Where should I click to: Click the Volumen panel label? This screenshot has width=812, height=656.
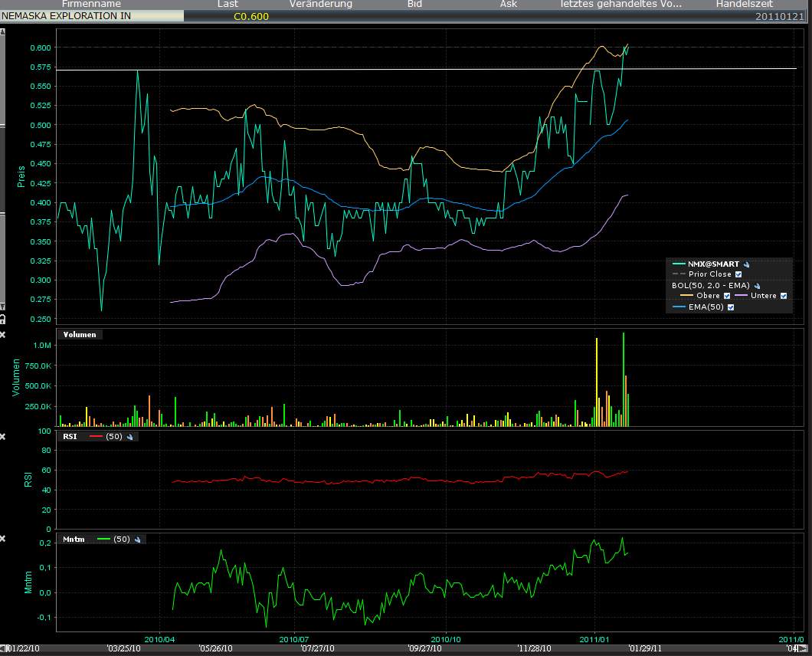(x=79, y=334)
